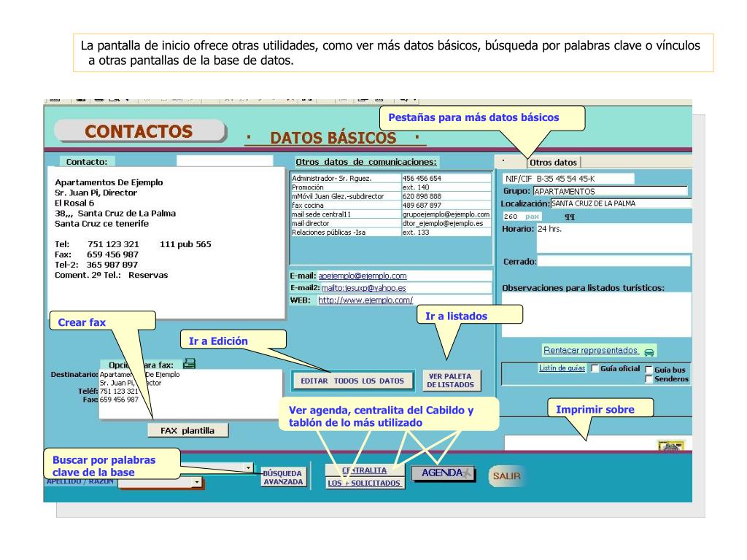
Task: Click the Horario field showing 24 hrs.
Action: click(x=614, y=238)
